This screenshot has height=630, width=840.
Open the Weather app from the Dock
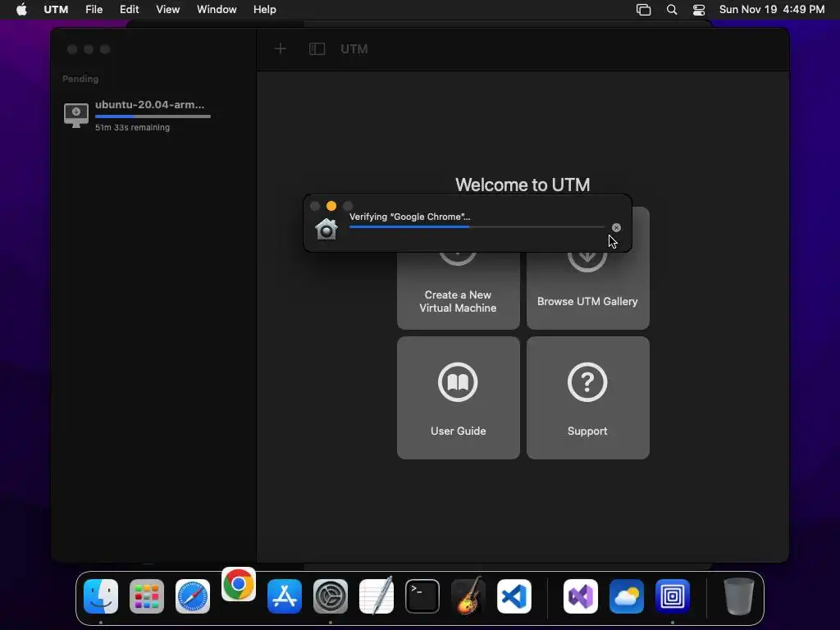(x=627, y=596)
